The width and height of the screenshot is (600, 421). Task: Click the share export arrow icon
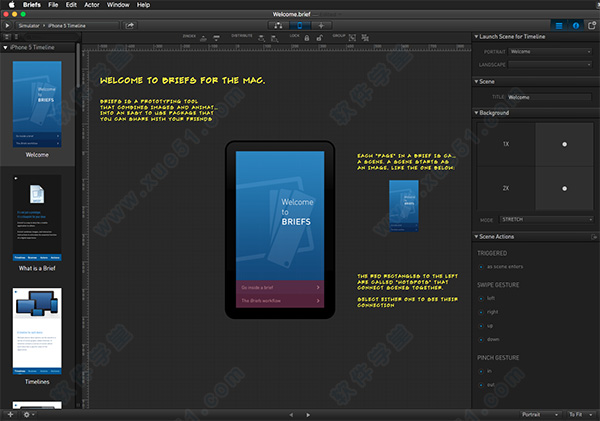pos(130,26)
